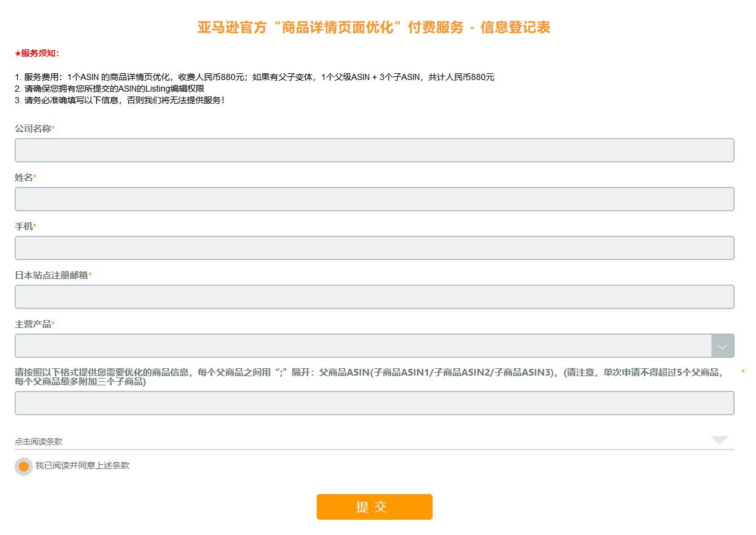Click the 手机 field label
This screenshot has width=756, height=535.
point(24,227)
